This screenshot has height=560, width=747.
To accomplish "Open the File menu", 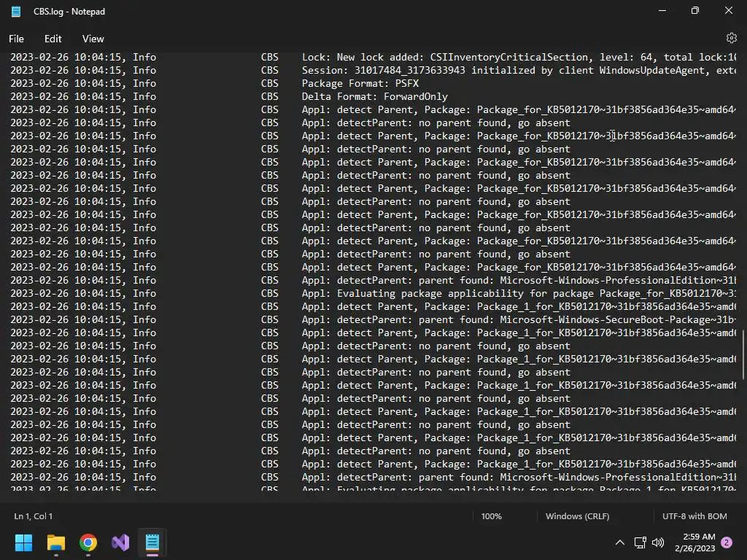I will [16, 39].
